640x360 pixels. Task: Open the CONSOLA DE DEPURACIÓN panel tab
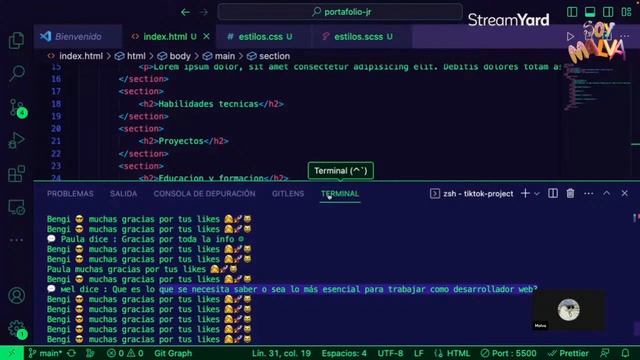(x=204, y=194)
